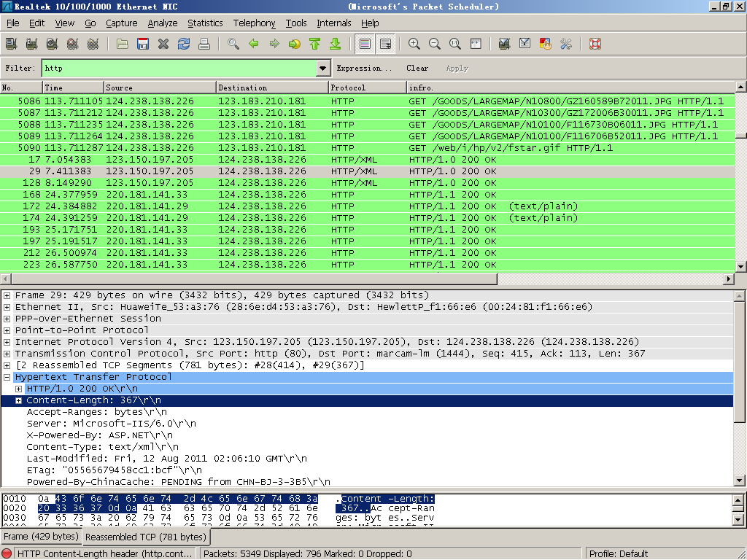Image resolution: width=747 pixels, height=560 pixels.
Task: Click packet list horizontal scrollbar thumb
Action: tap(254, 279)
